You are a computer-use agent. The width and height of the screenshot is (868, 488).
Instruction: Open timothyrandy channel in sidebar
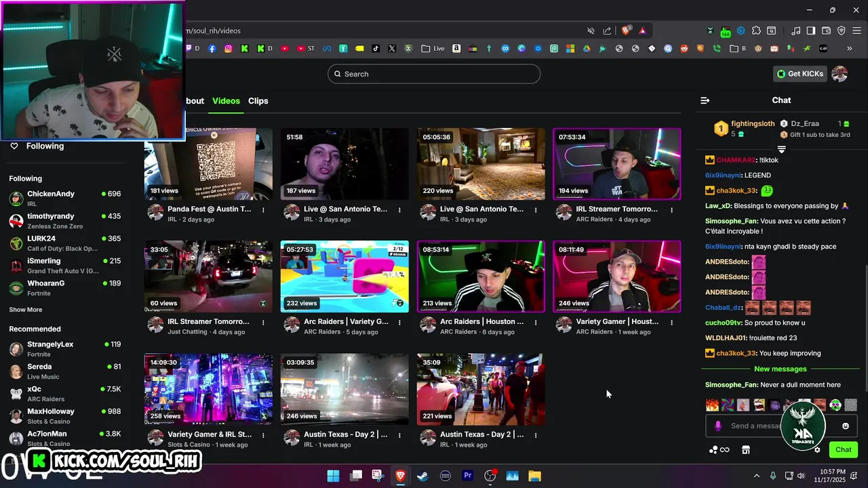[65, 220]
